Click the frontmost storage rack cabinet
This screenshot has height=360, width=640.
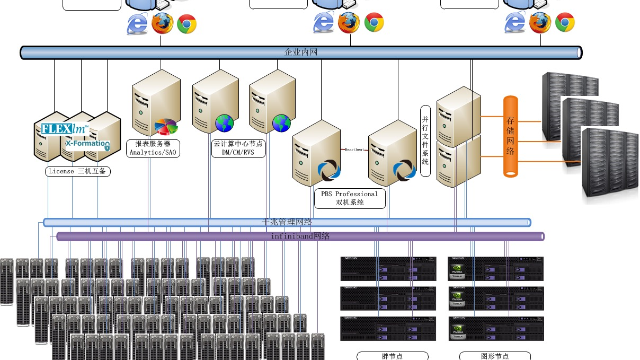pyautogui.click(x=610, y=163)
